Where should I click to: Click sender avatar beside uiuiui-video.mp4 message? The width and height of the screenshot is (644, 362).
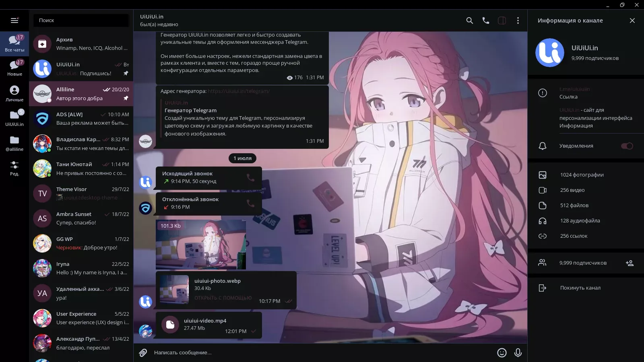point(145,331)
